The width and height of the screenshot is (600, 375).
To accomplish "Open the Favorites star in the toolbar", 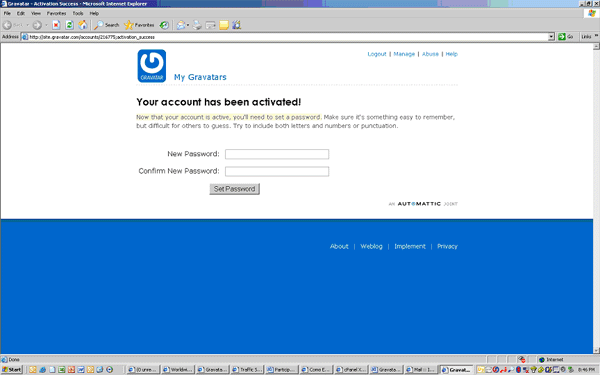I will (139, 25).
